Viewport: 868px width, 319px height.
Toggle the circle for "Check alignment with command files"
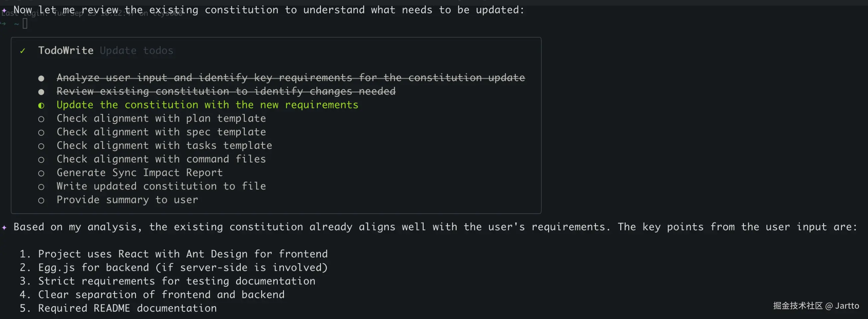click(x=41, y=160)
